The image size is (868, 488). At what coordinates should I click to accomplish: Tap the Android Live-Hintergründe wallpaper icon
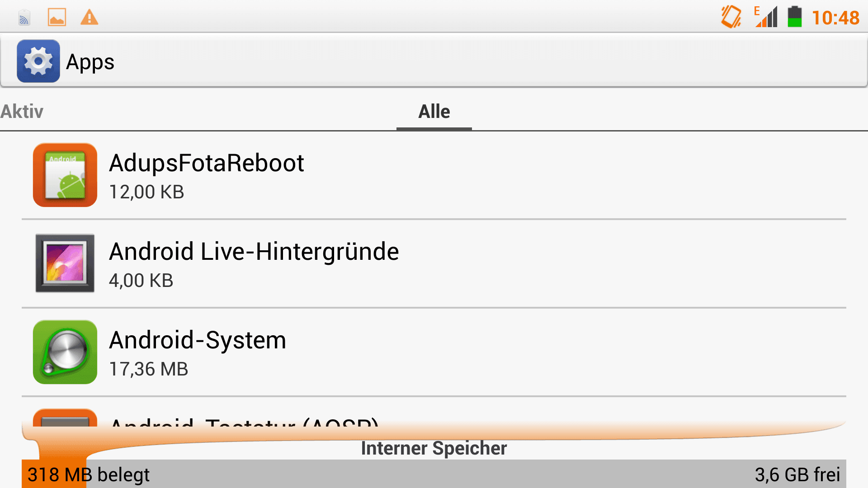(65, 263)
